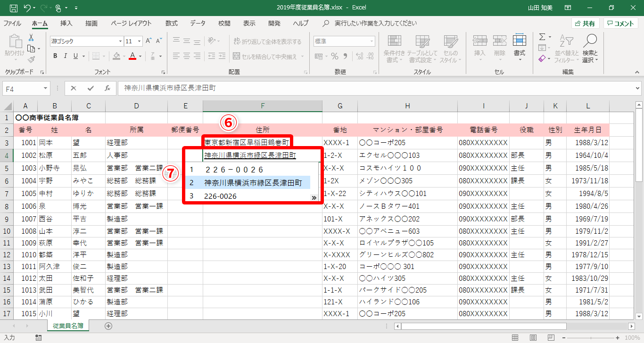Screen dimensions: 644x343
Task: Decrease font size with the smaller A
Action: [159, 41]
